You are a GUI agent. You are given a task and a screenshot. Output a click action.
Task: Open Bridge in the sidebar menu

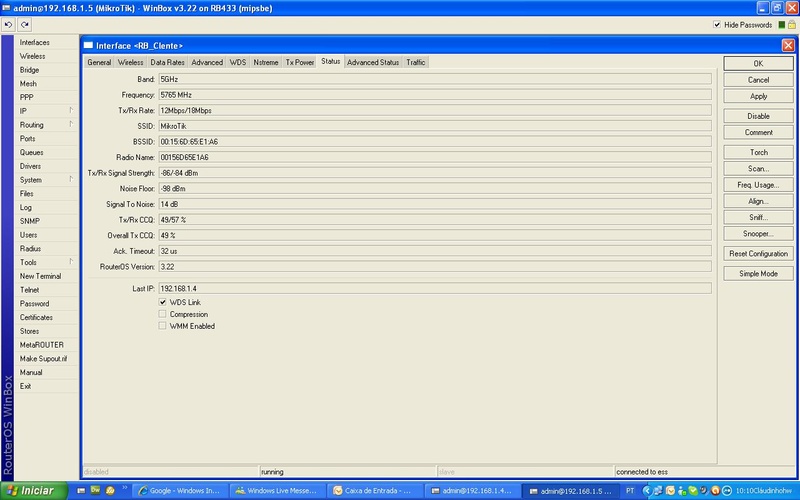pos(46,70)
